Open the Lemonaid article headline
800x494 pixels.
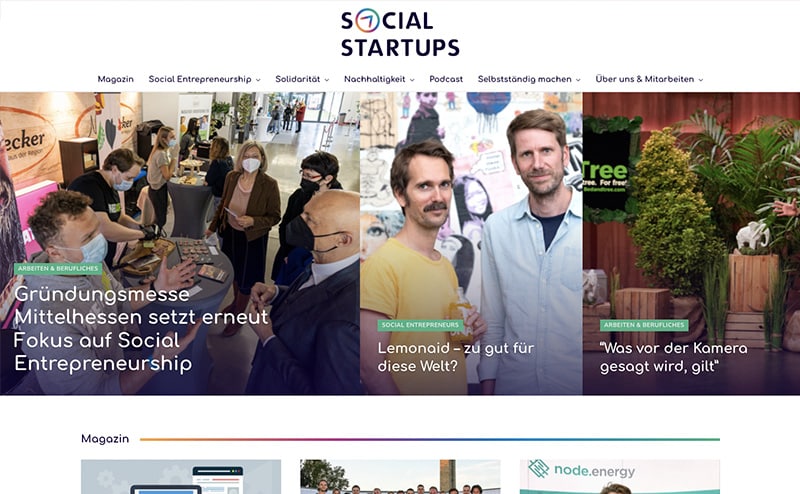[456, 357]
